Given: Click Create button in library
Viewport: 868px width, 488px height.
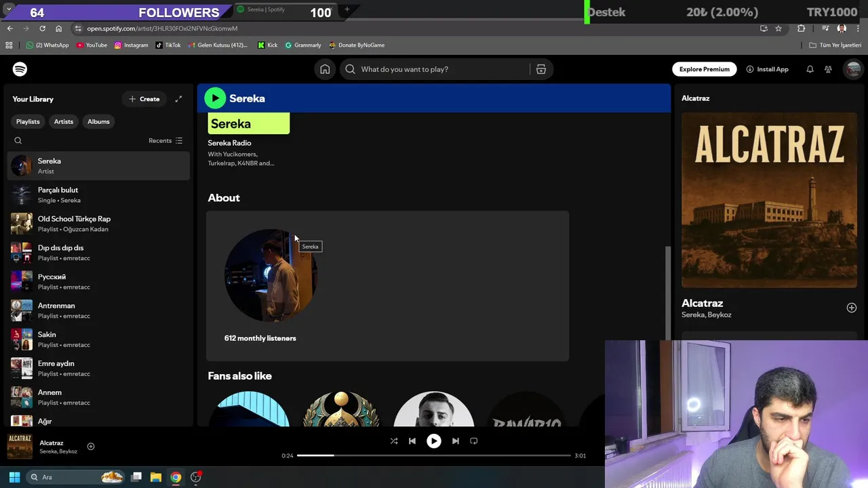Looking at the screenshot, I should pos(144,99).
